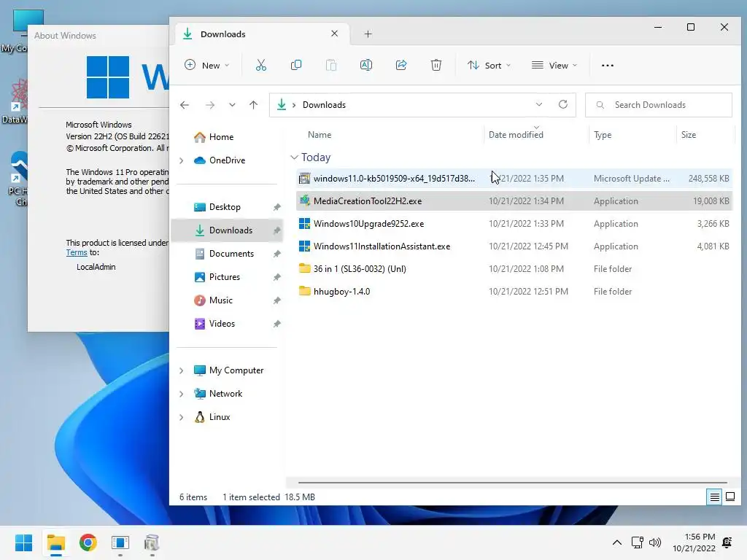This screenshot has width=747, height=560.
Task: Click the Cut scissors icon in toolbar
Action: tap(260, 65)
